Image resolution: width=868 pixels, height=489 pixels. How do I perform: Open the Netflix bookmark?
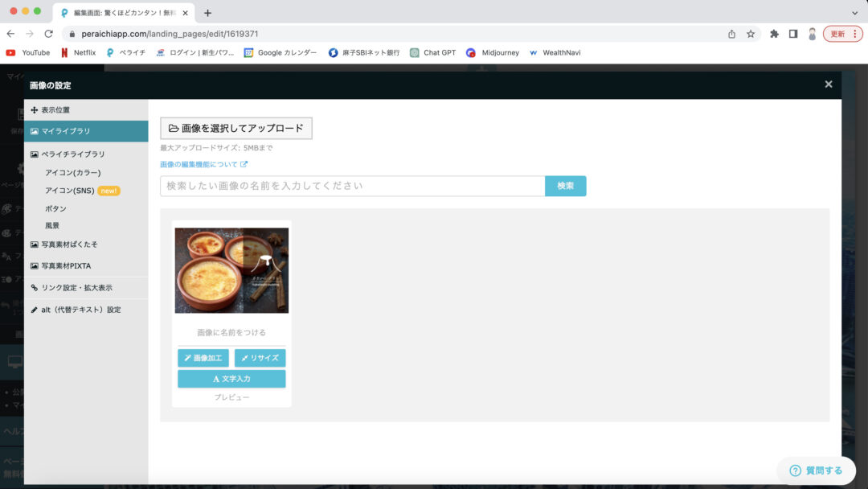(78, 52)
